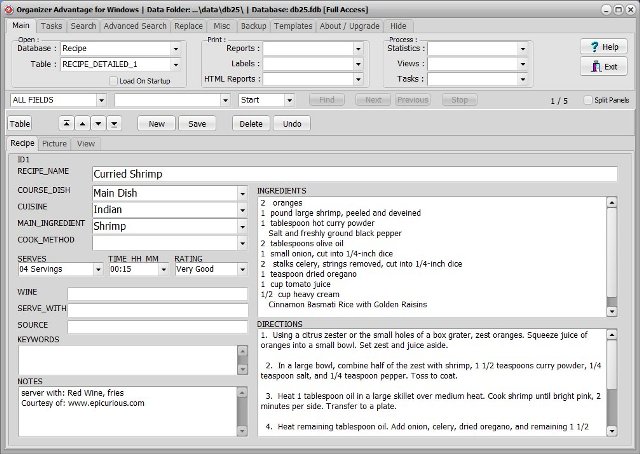Click INGREDIENTS scrollbar up arrow
This screenshot has width=640, height=454.
coord(611,203)
